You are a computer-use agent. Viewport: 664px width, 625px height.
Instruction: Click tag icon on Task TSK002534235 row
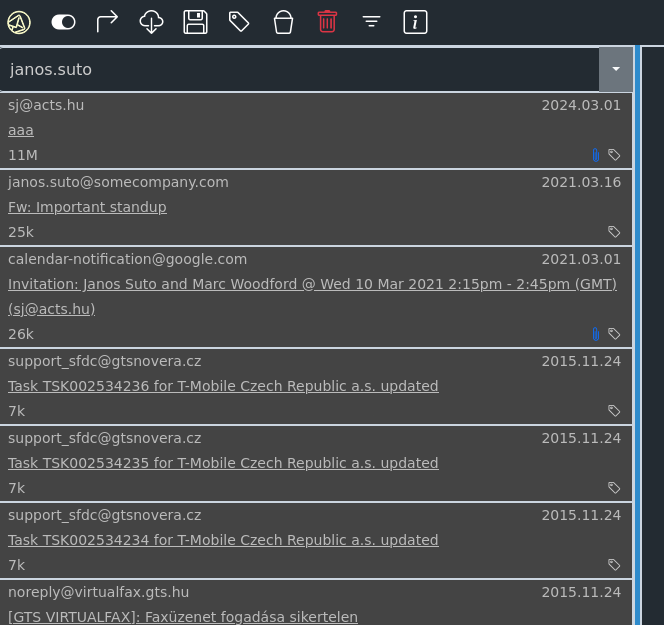(x=614, y=488)
